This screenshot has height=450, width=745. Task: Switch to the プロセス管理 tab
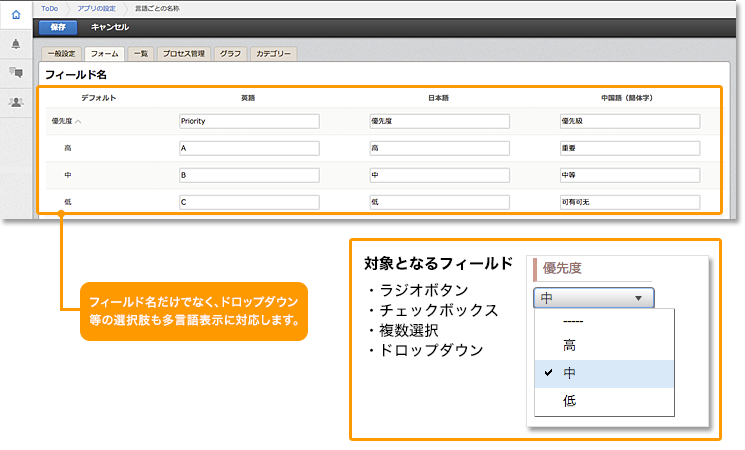[x=184, y=53]
